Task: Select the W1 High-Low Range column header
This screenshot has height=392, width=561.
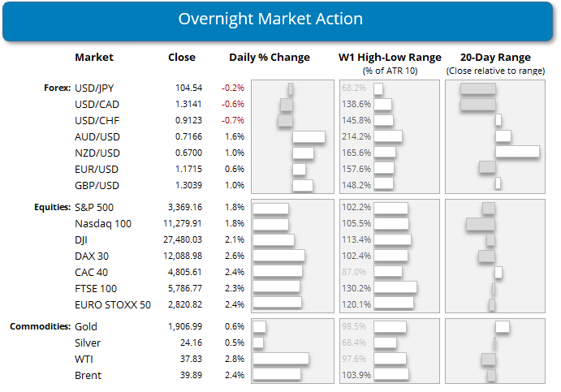Action: pos(390,58)
